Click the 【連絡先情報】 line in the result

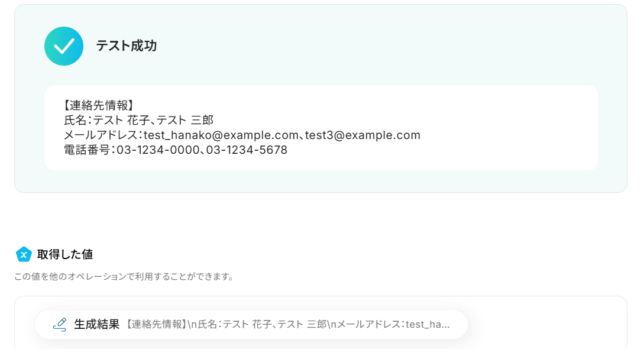(x=98, y=106)
